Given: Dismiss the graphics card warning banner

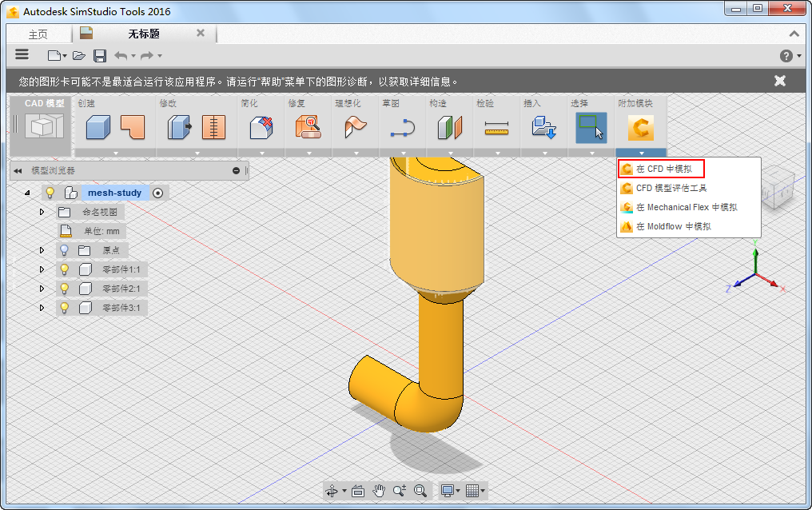Looking at the screenshot, I should pos(780,81).
